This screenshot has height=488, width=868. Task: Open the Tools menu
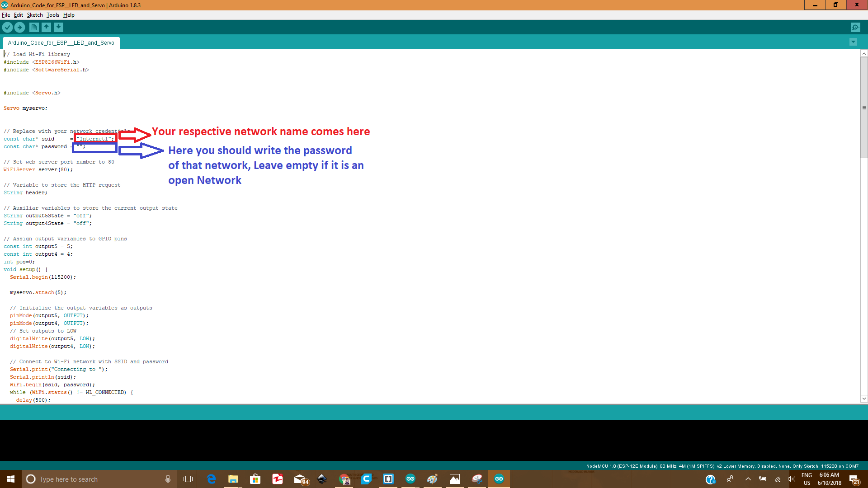(52, 15)
